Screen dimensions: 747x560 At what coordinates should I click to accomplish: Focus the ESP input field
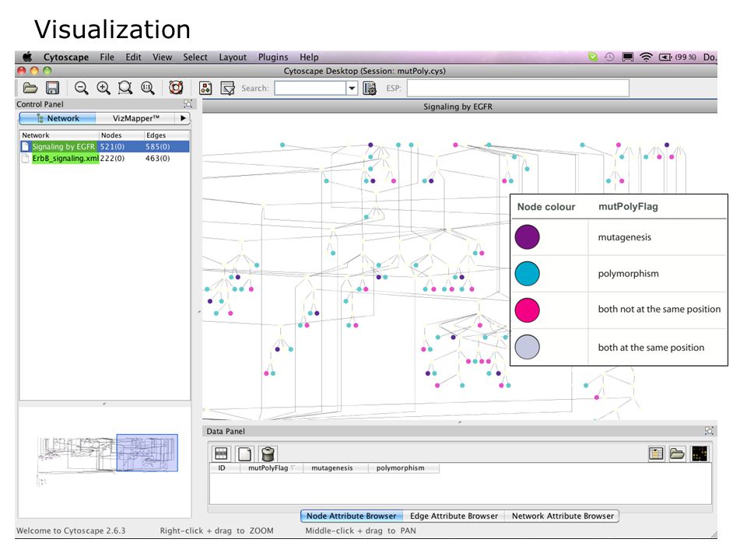point(518,88)
